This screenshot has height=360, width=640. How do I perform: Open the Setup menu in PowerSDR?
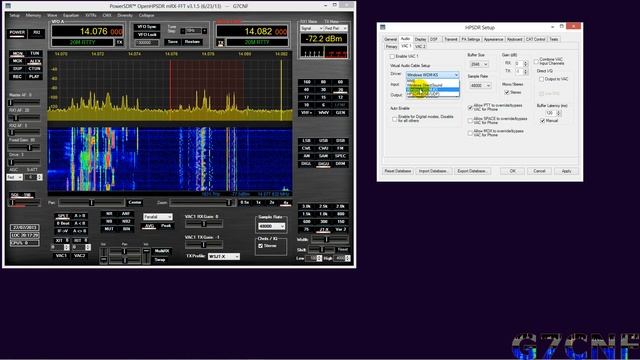[x=14, y=15]
